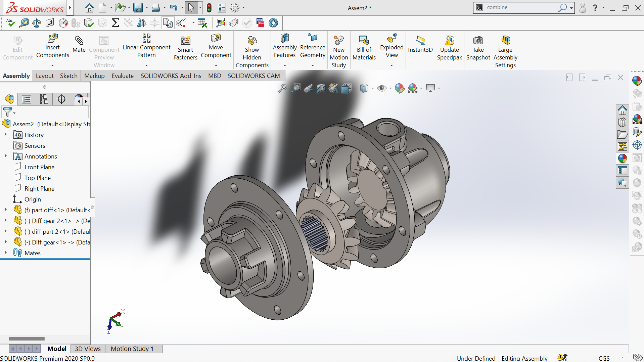This screenshot has height=362, width=644.
Task: Select the PropertyManager tab icon
Action: (27, 99)
